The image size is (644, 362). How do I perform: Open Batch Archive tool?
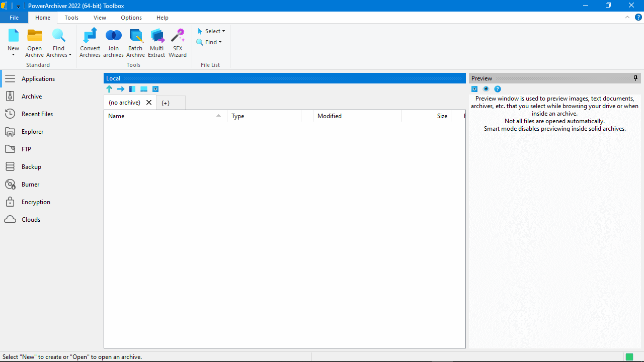coord(135,43)
